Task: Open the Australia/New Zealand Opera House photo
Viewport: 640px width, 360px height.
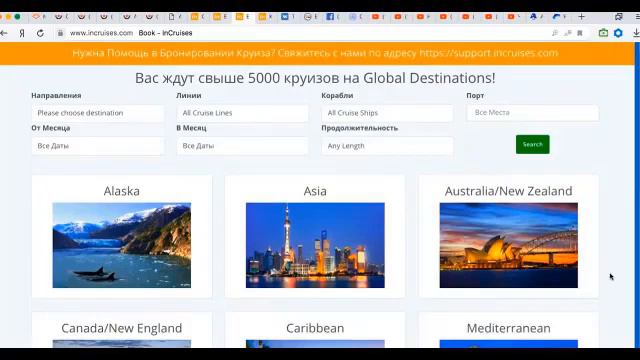Action: click(x=509, y=245)
